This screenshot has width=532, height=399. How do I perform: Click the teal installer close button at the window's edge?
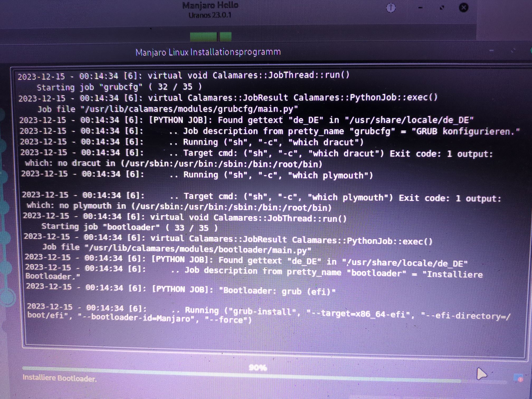pos(531,50)
